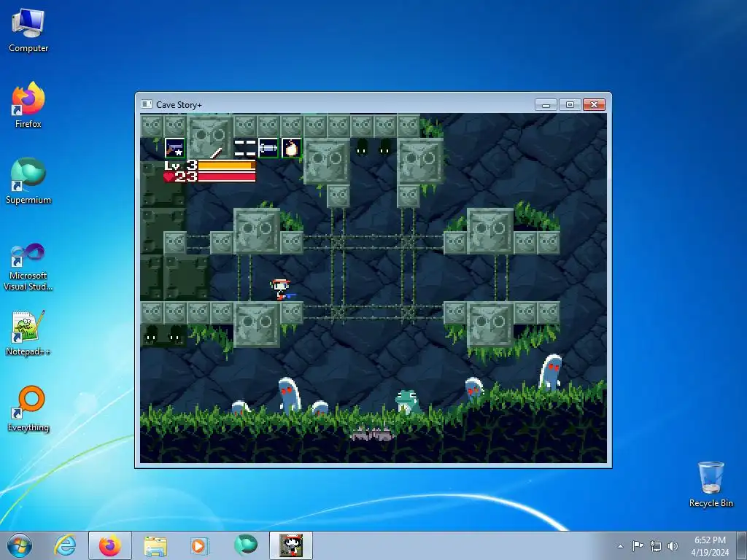Select the Polar Star weapon icon

click(175, 148)
